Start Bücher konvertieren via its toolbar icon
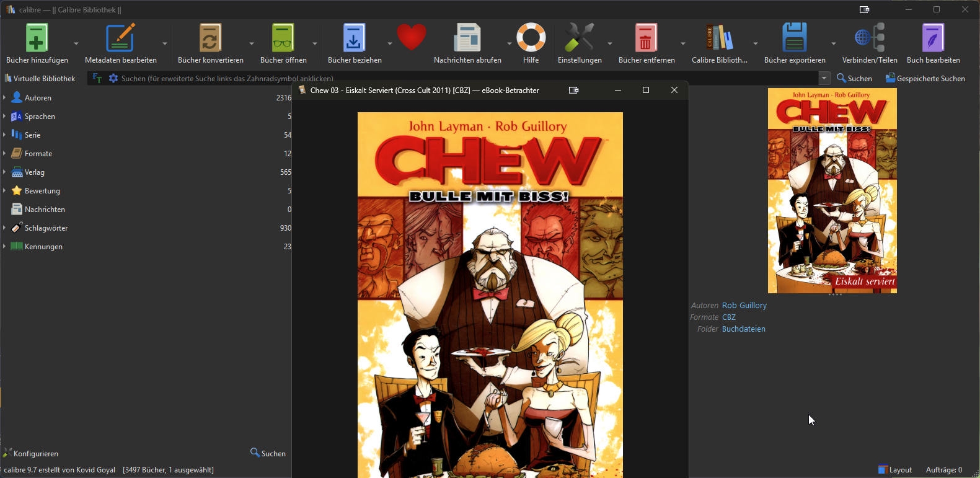The height and width of the screenshot is (478, 980). pos(210,38)
